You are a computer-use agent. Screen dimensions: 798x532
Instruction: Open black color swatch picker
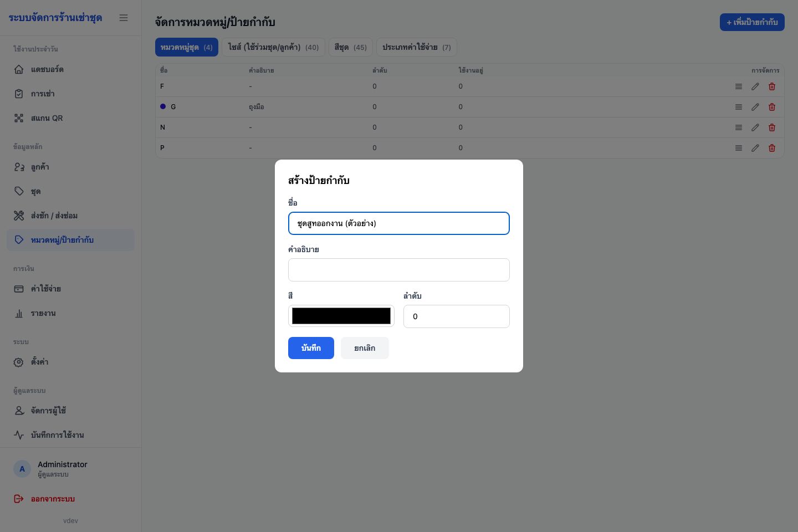point(341,316)
